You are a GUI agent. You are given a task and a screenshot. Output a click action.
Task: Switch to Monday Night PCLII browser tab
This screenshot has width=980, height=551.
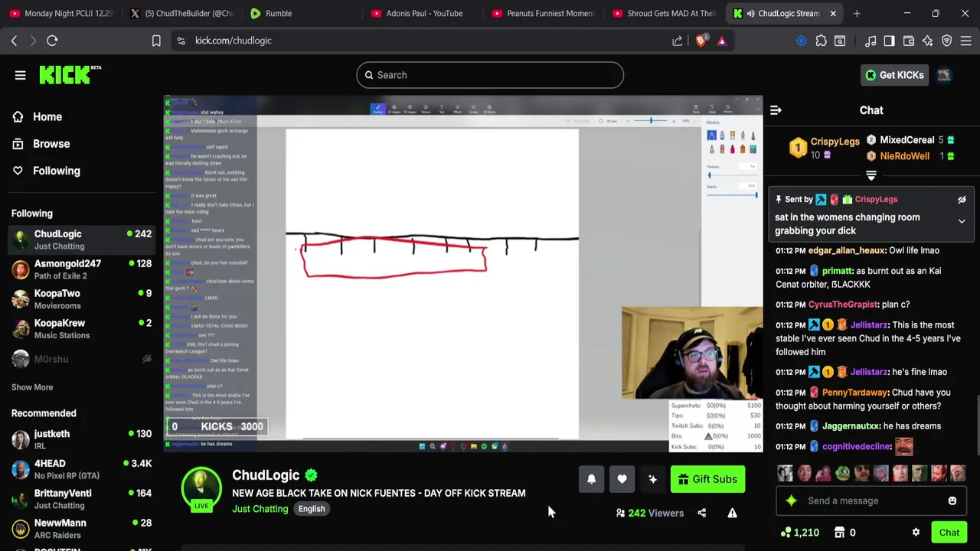61,13
